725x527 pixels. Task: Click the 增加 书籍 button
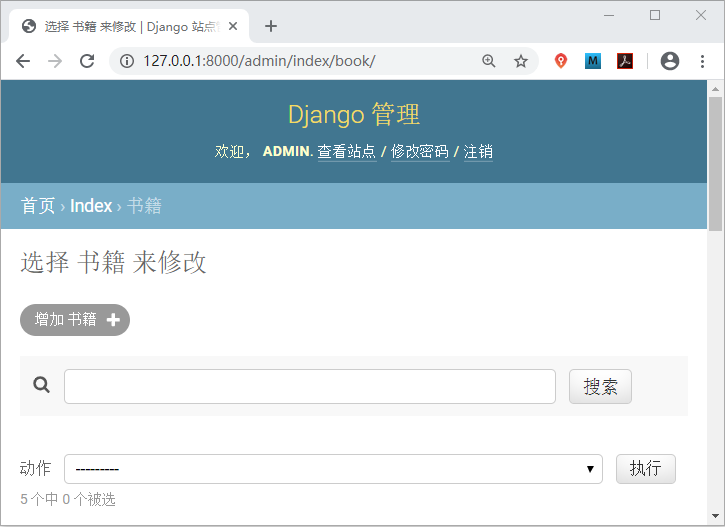coord(75,320)
